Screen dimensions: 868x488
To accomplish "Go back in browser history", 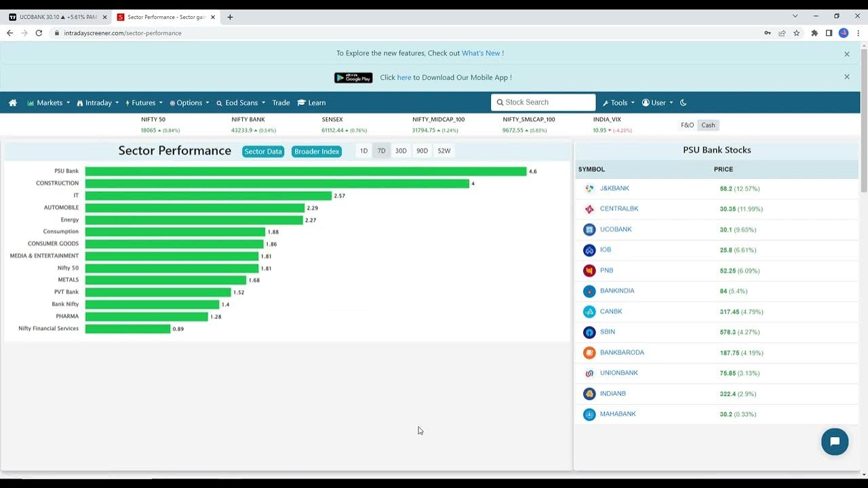I will click(x=9, y=33).
